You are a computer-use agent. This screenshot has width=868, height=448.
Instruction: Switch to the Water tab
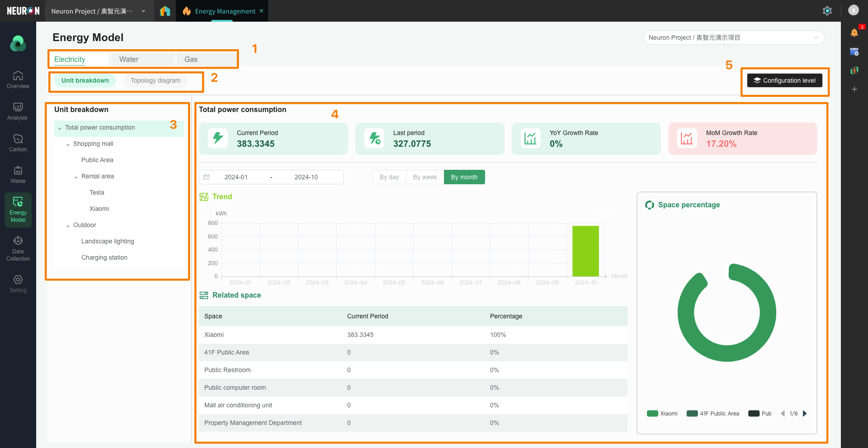pos(129,59)
